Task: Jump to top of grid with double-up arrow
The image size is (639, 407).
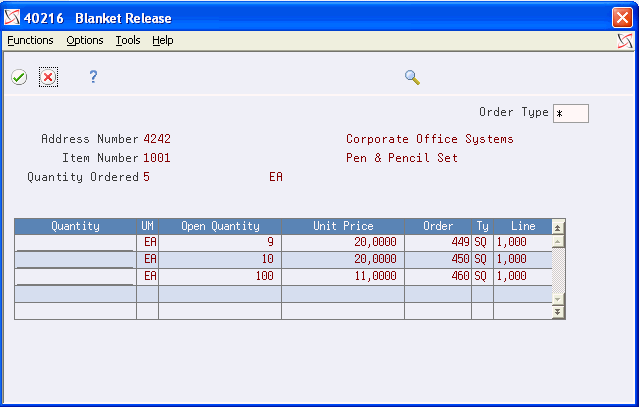Action: coord(558,228)
